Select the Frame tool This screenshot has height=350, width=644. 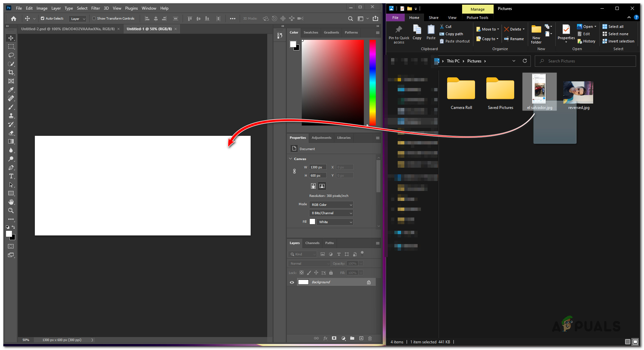[x=11, y=81]
